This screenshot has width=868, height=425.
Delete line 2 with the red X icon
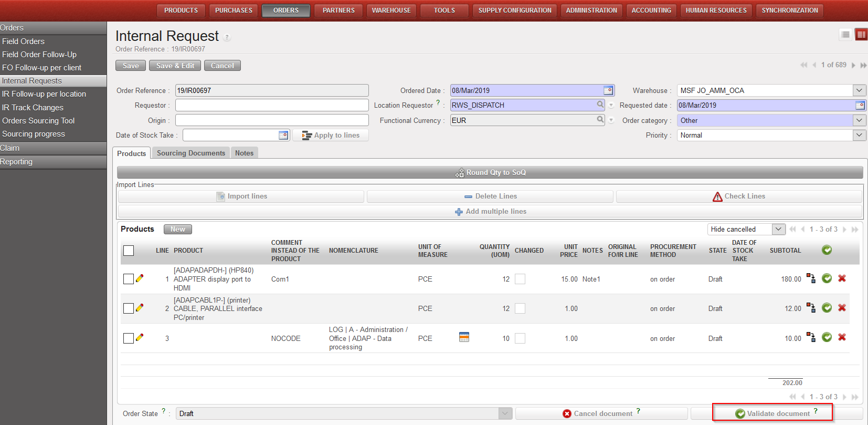click(842, 308)
